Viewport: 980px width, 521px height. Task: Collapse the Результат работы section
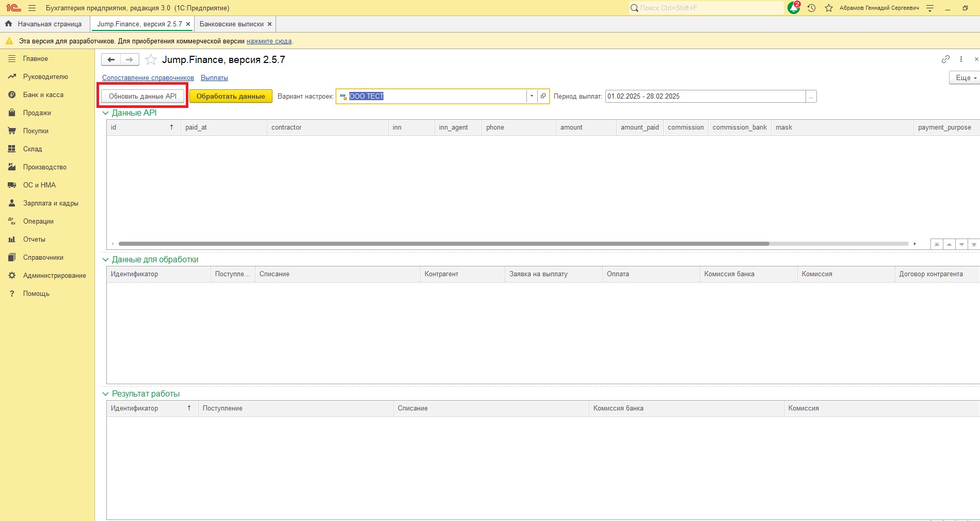click(x=106, y=394)
